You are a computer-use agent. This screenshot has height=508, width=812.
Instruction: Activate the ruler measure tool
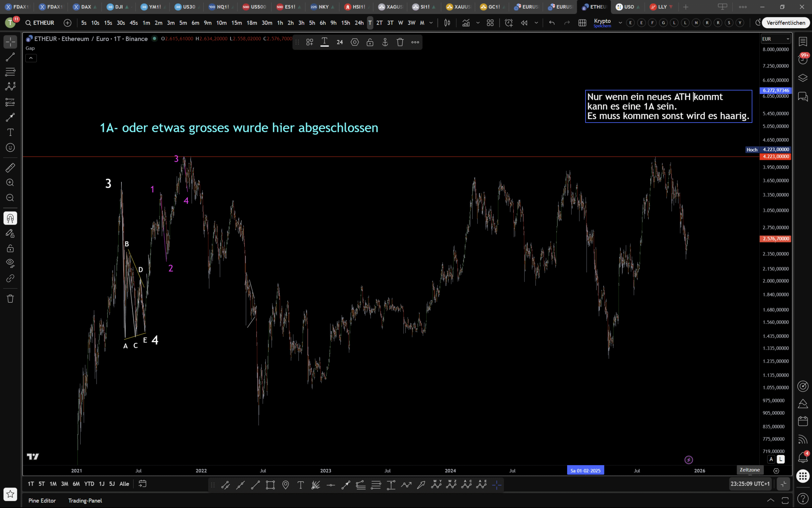(10, 167)
